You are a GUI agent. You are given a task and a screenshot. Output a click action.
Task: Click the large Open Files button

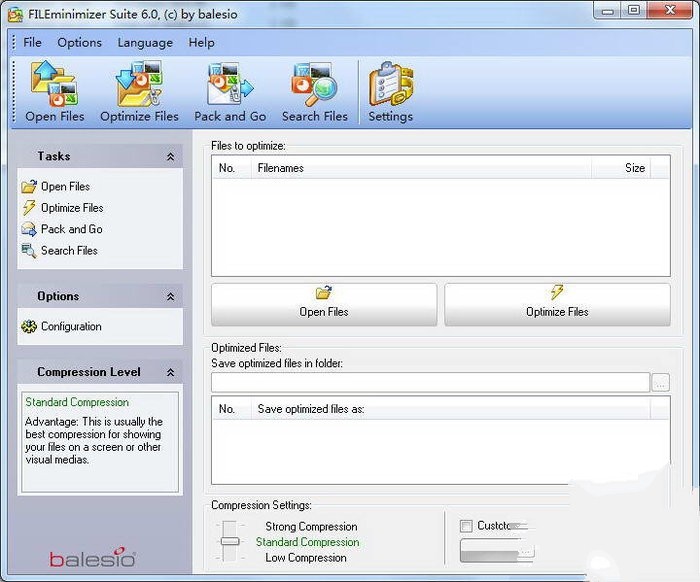click(x=324, y=304)
